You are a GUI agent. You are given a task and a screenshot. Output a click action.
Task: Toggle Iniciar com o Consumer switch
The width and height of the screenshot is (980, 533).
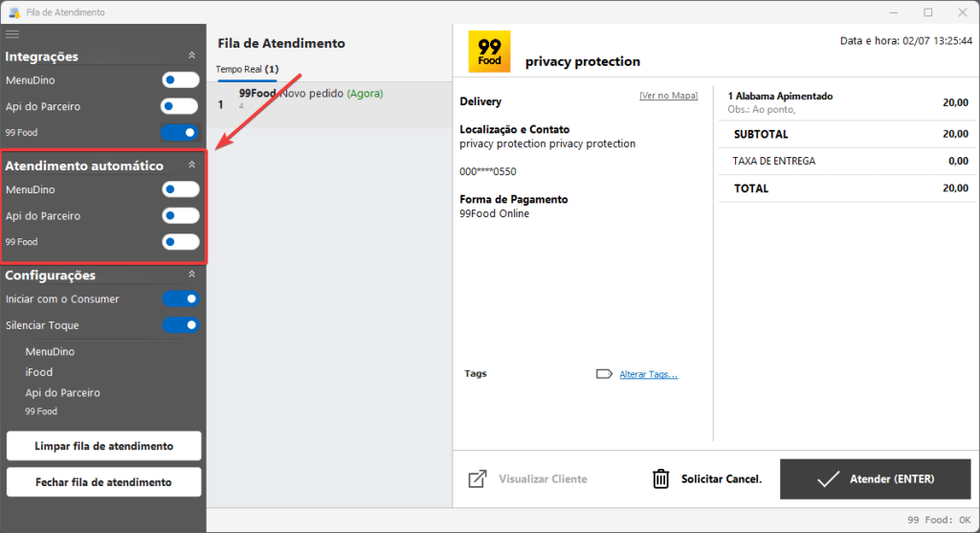pyautogui.click(x=180, y=300)
